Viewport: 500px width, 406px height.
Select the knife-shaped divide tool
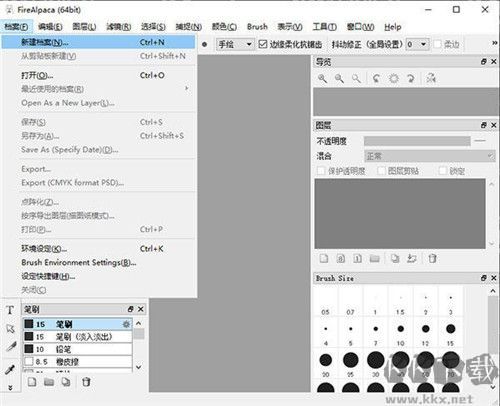click(x=11, y=347)
